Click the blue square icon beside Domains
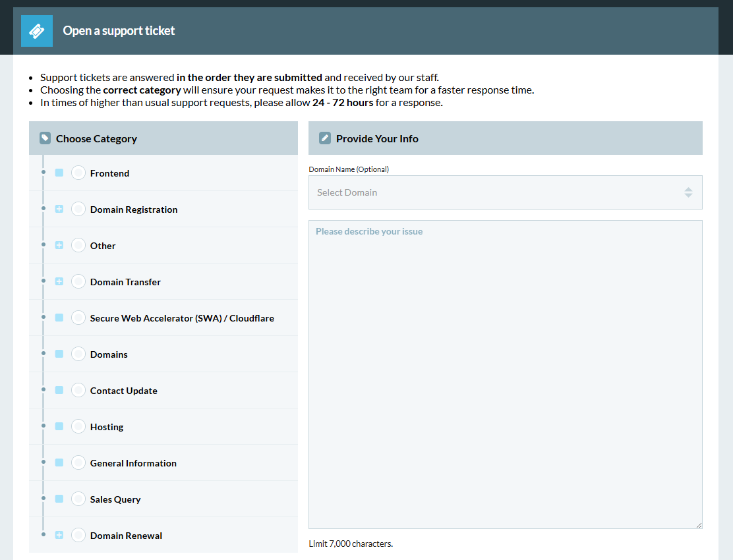This screenshot has height=560, width=733. (59, 354)
